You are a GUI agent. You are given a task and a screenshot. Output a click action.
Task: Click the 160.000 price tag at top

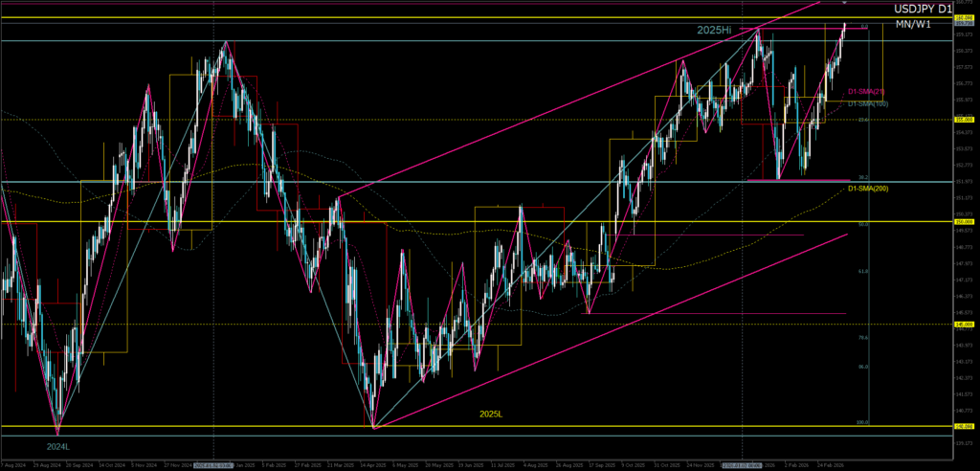point(964,18)
